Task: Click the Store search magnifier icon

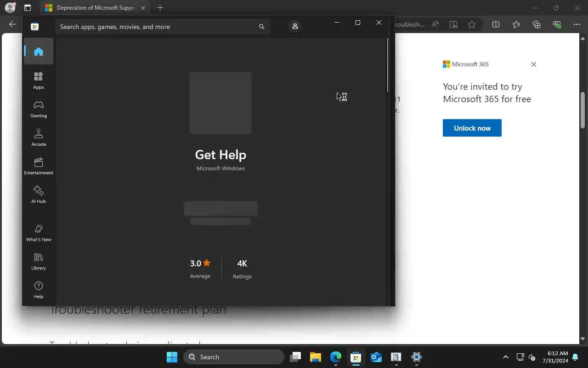Action: point(261,27)
